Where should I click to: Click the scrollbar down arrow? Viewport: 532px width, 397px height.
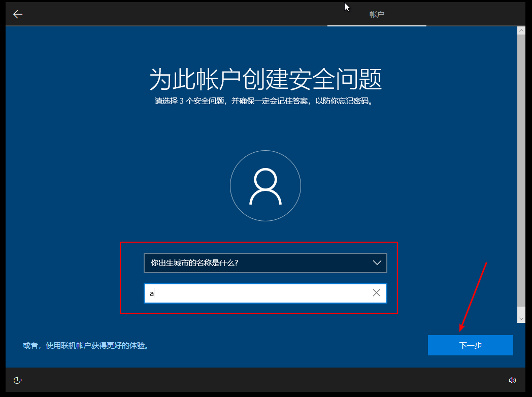521,318
